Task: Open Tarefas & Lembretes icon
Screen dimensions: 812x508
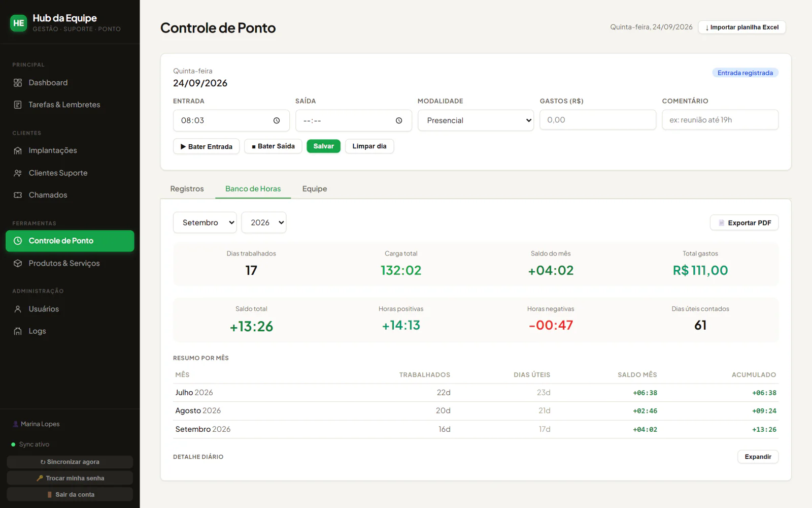Action: [18, 105]
